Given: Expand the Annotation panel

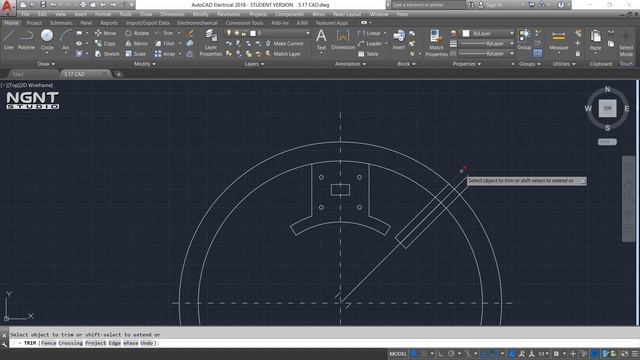Looking at the screenshot, I should click(x=350, y=64).
